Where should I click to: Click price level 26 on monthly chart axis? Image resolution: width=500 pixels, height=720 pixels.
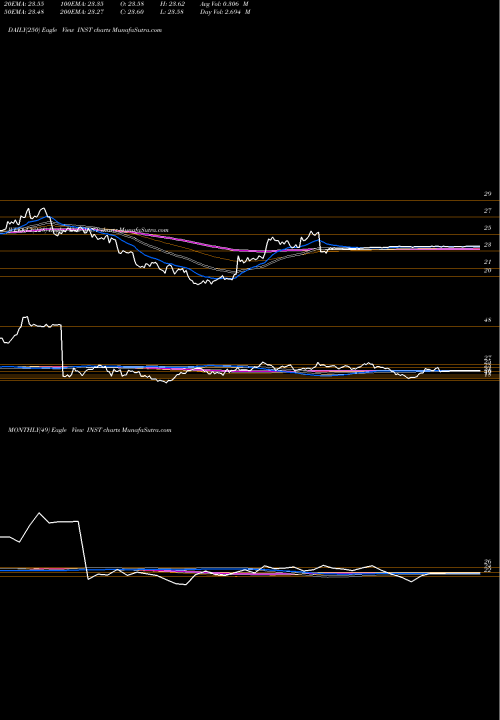[x=488, y=562]
